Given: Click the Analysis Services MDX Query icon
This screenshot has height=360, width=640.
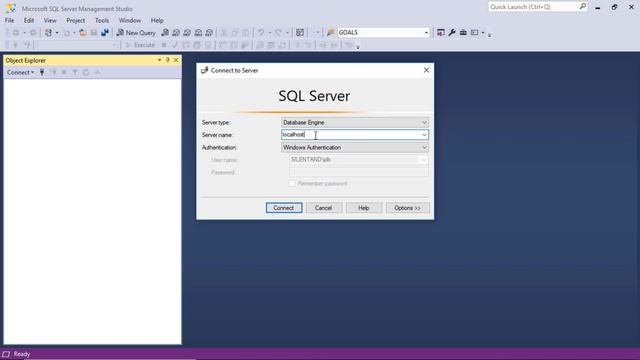Looking at the screenshot, I should coord(176,33).
